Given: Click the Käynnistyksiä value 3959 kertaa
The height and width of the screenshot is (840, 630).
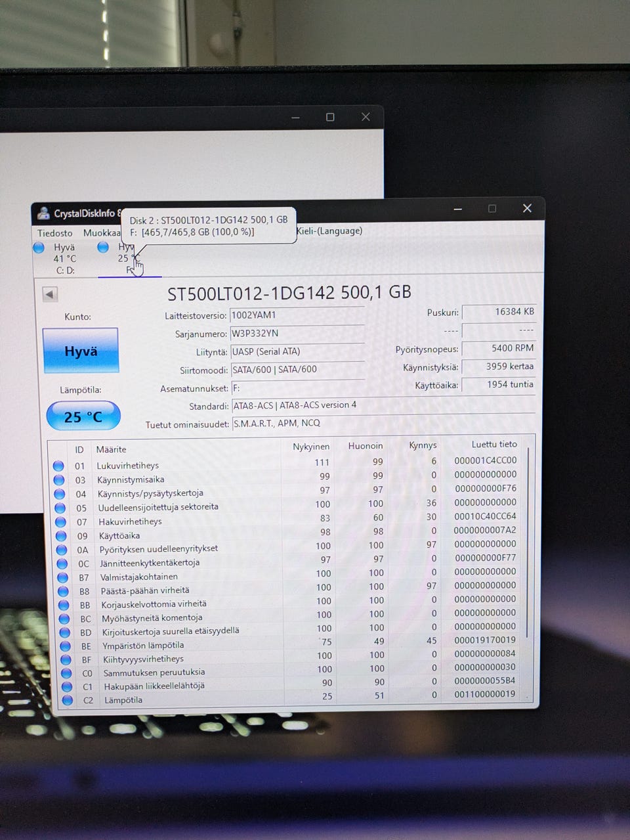Looking at the screenshot, I should 499,366.
